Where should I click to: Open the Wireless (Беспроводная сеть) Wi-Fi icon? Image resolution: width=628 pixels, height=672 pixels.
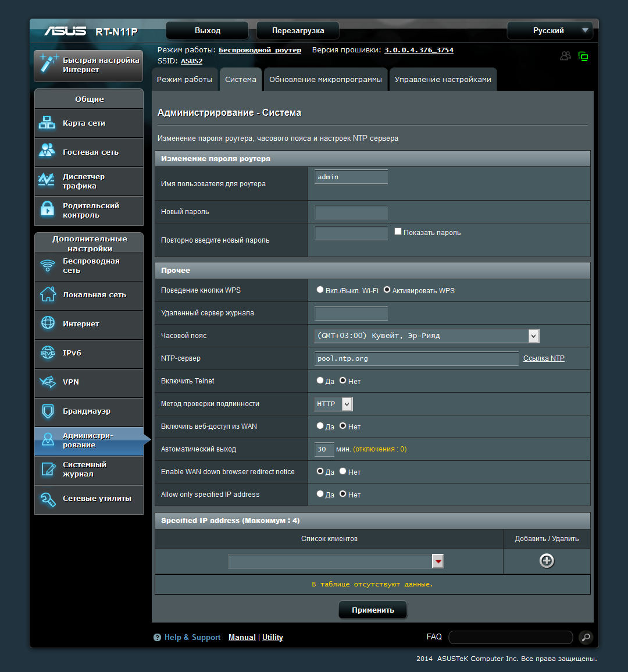point(48,265)
